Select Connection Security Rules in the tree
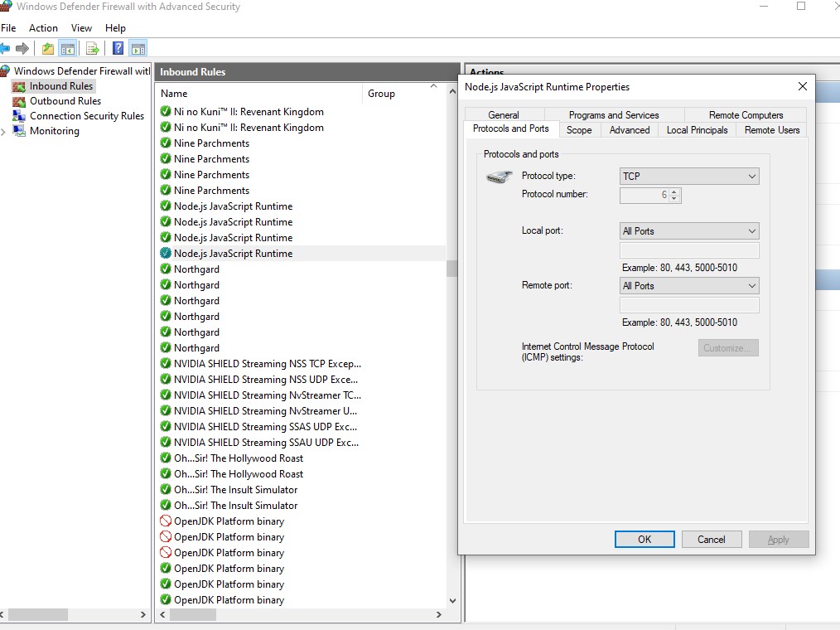Viewport: 840px width, 630px height. pos(86,116)
